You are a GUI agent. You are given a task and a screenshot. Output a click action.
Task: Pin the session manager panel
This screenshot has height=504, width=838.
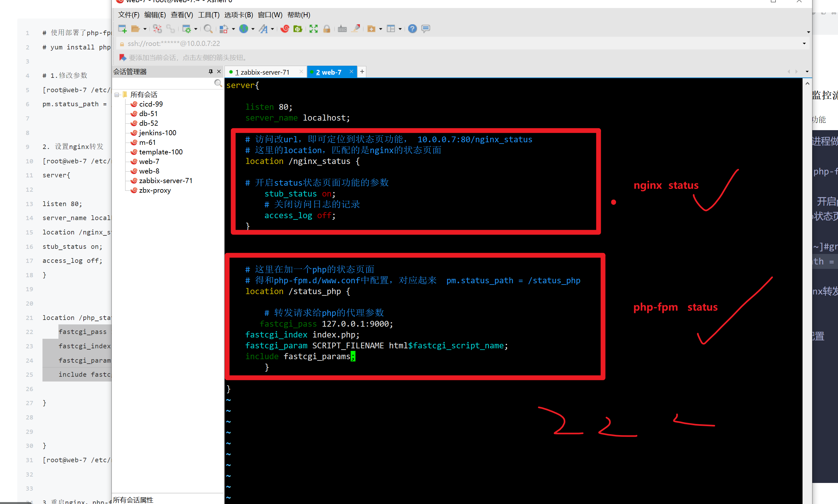point(210,71)
